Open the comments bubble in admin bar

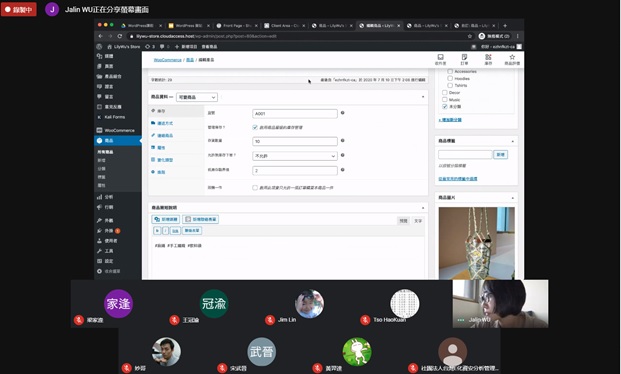(x=164, y=46)
